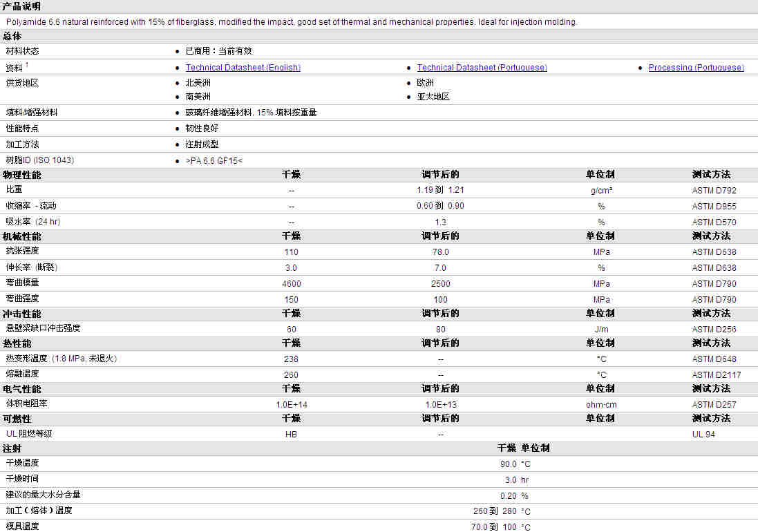Click the Polyamide 6.6 product description text
This screenshot has width=758, height=532.
291,22
